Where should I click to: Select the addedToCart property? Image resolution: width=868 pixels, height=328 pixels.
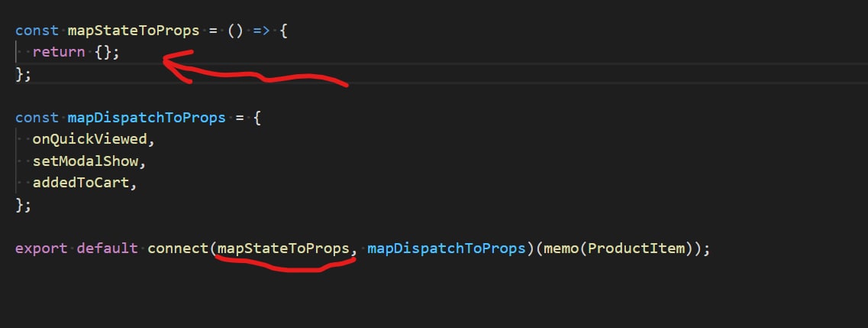click(82, 183)
